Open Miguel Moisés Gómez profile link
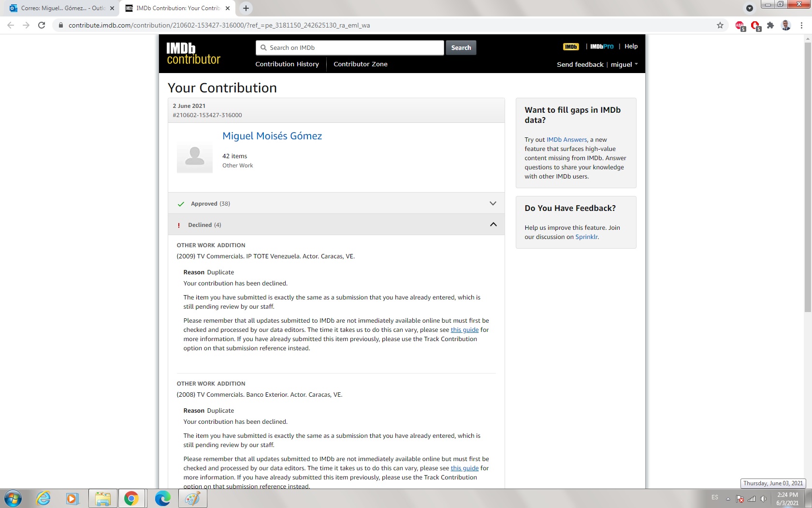812x508 pixels. point(272,136)
